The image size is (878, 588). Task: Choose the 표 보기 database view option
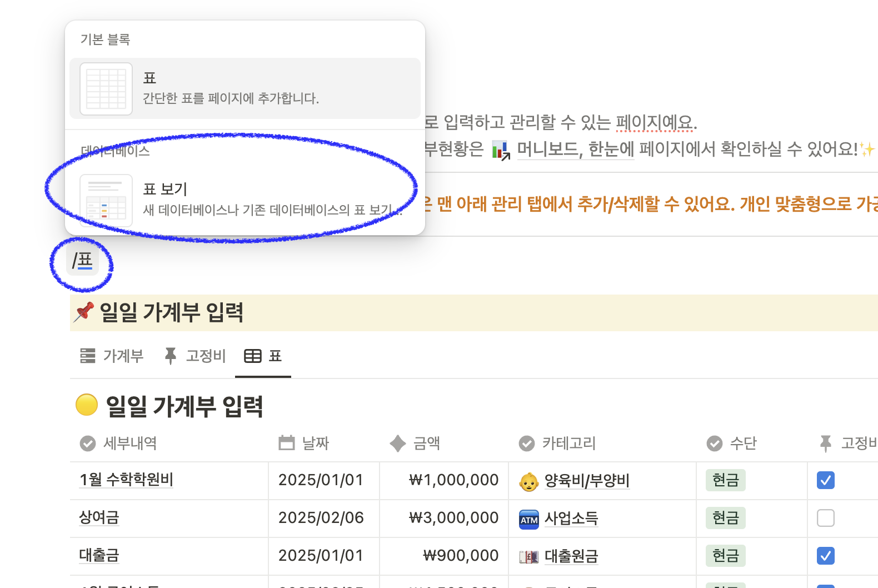coord(245,200)
